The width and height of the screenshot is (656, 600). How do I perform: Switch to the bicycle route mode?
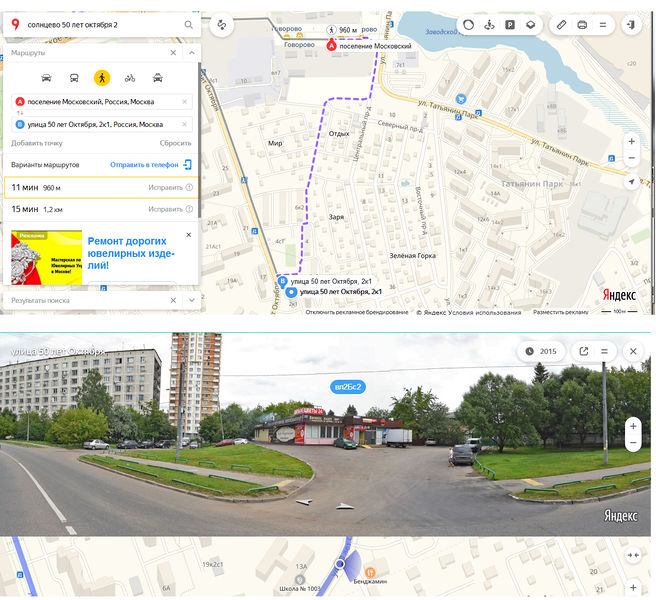[x=130, y=78]
